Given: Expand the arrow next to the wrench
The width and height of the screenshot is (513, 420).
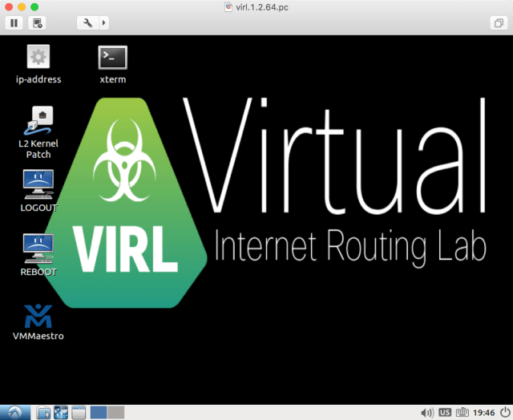Looking at the screenshot, I should 104,23.
